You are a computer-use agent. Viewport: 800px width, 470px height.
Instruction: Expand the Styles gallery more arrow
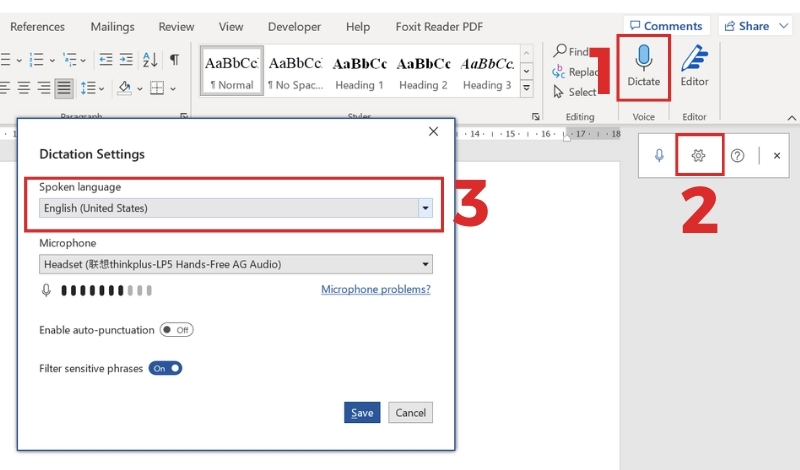527,88
